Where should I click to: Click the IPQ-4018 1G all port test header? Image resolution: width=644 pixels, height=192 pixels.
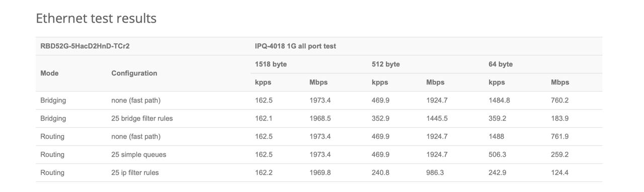tap(295, 46)
